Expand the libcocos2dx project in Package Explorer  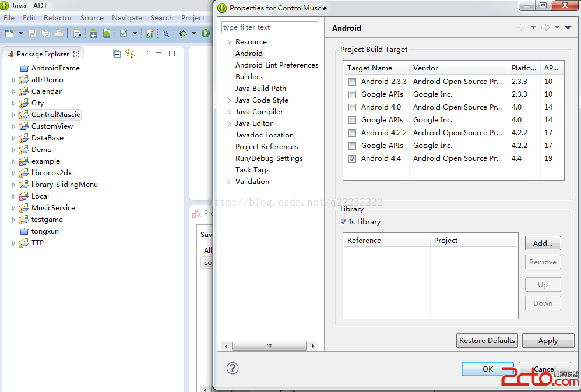click(14, 173)
